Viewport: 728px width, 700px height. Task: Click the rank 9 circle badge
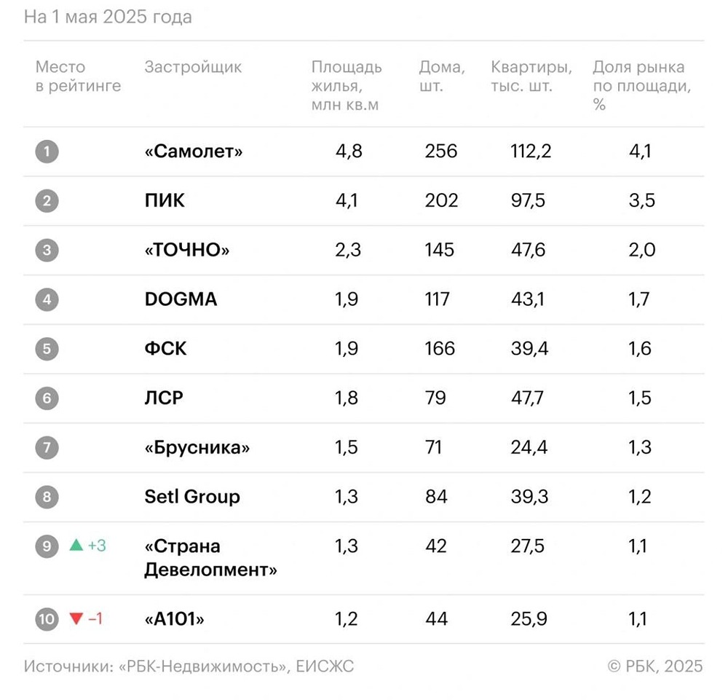[47, 546]
